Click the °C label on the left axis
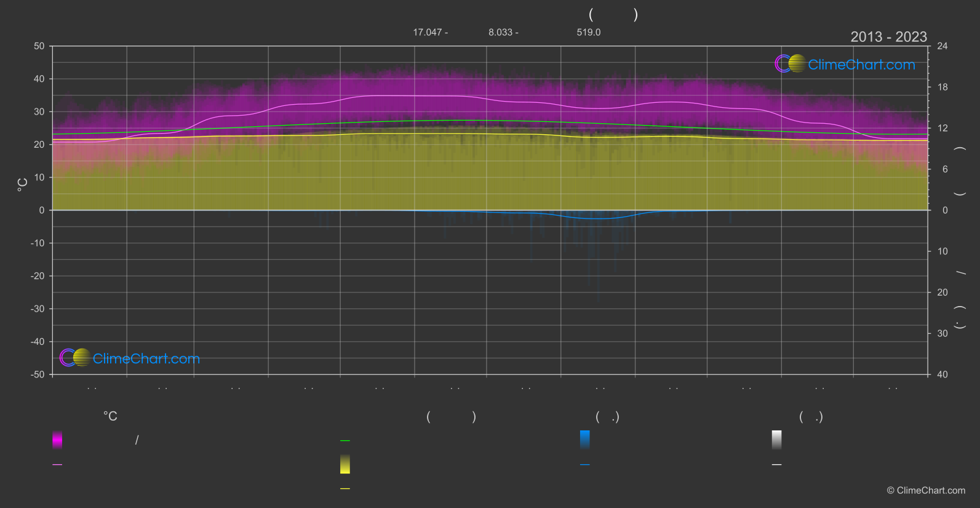The image size is (980, 508). coord(22,185)
